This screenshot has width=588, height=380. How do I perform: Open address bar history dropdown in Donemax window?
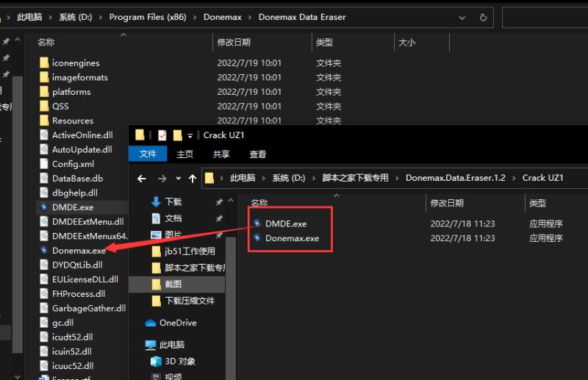[x=462, y=18]
